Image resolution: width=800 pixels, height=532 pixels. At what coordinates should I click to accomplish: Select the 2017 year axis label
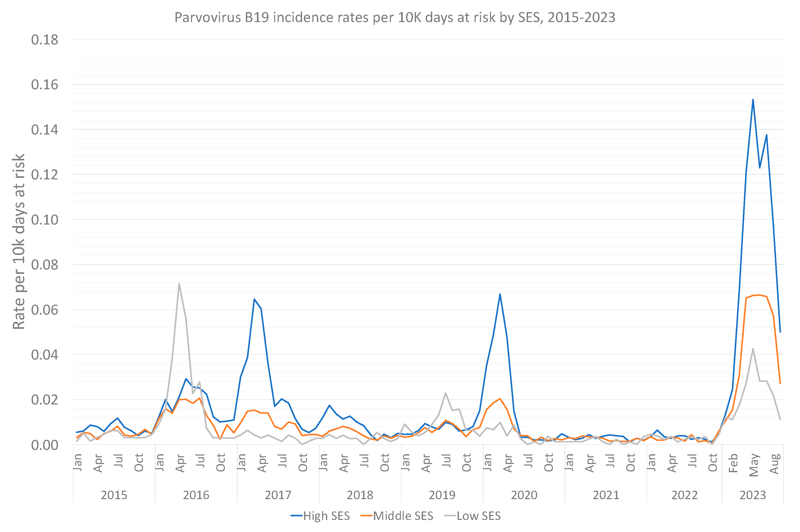pyautogui.click(x=278, y=495)
